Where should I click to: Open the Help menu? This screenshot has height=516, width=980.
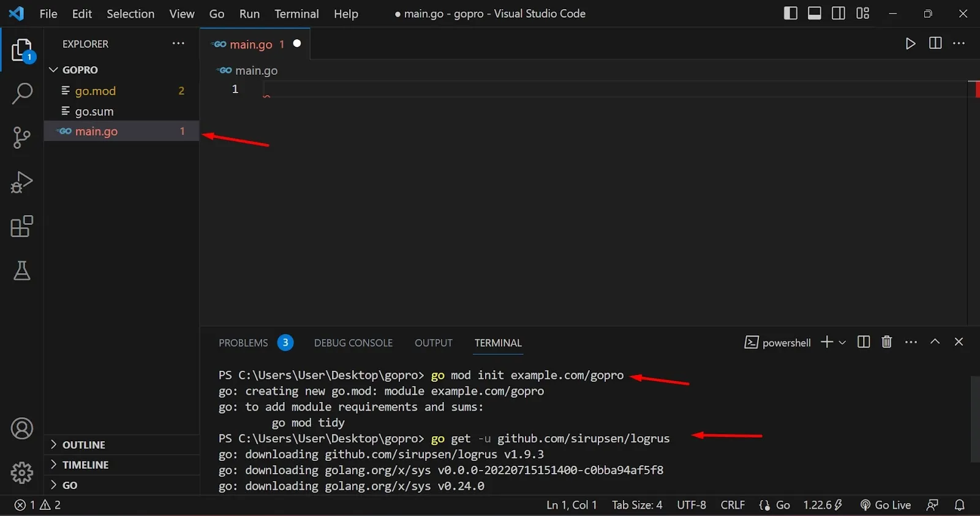pos(346,13)
